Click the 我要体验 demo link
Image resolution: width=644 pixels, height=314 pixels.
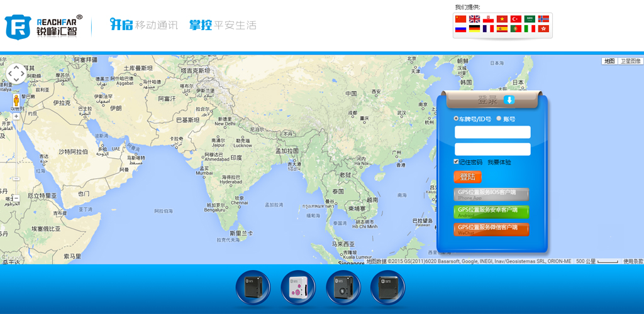click(x=499, y=162)
